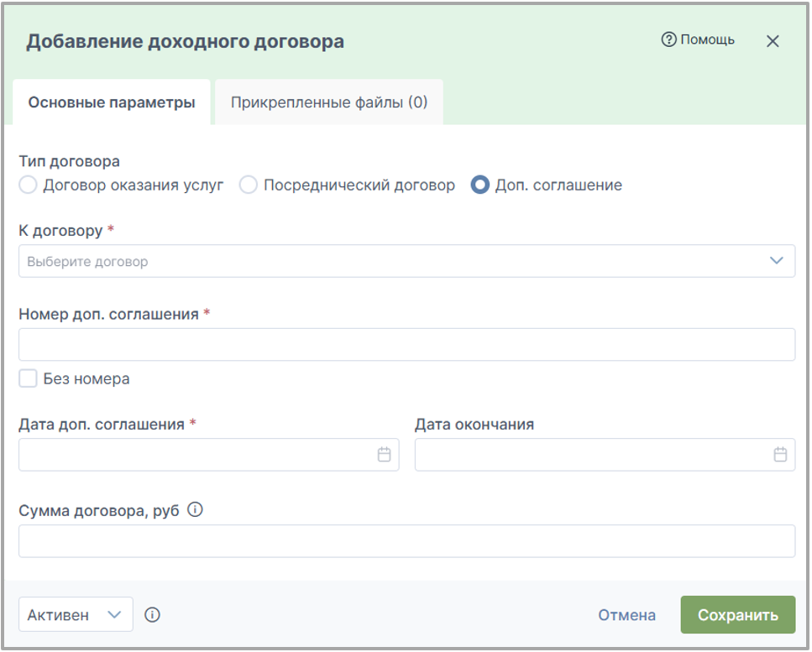Expand the Выберите договор dropdown

click(406, 261)
